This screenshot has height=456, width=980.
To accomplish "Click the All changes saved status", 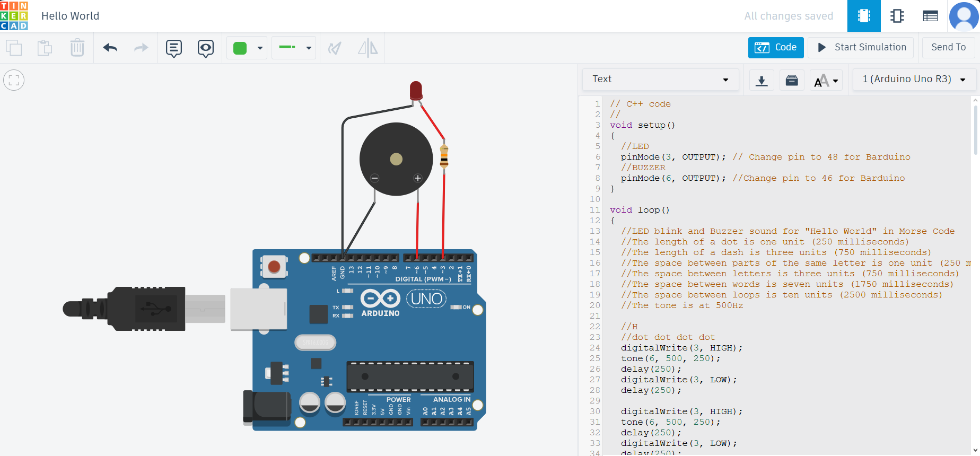I will click(x=789, y=16).
